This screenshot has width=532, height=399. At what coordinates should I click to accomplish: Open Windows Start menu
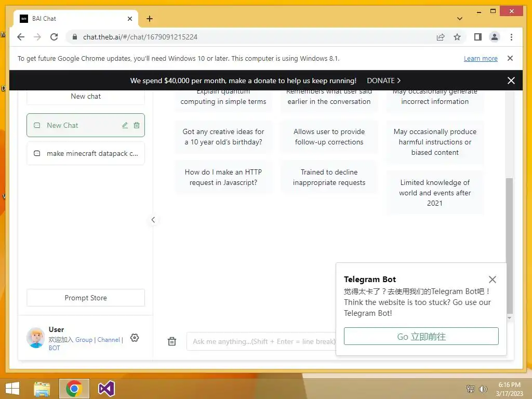(12, 389)
